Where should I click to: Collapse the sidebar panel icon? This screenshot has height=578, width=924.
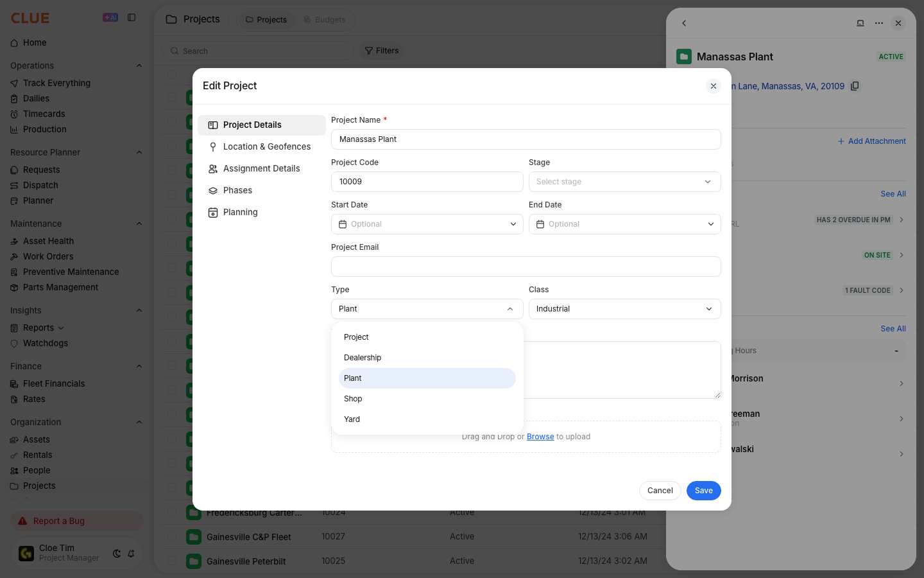coord(132,18)
